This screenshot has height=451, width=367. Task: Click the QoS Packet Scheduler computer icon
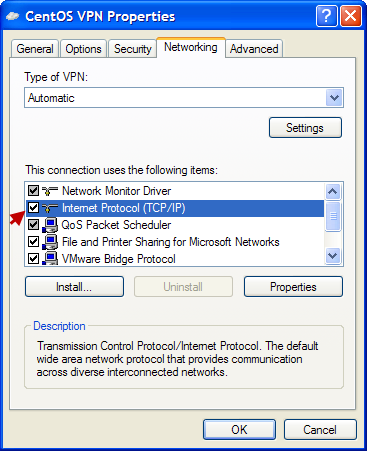50,225
